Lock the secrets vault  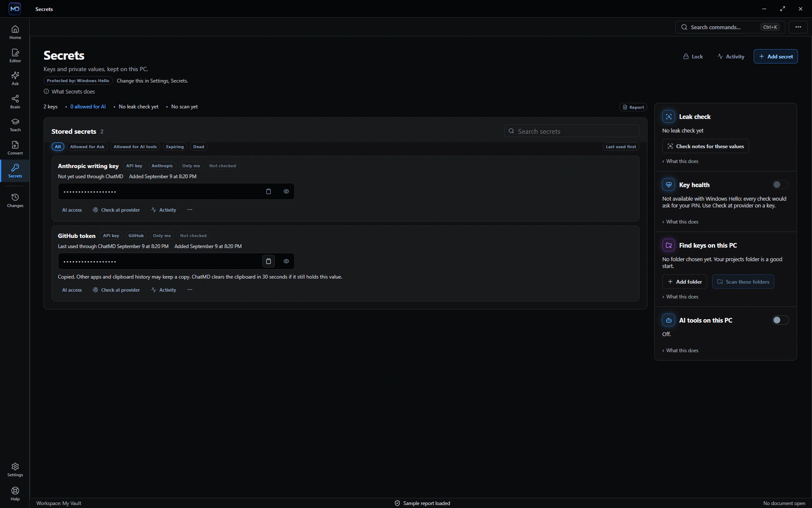tap(693, 56)
